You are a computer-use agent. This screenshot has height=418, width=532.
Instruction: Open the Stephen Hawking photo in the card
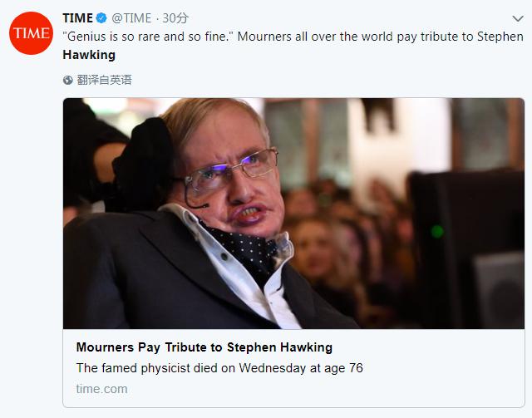293,213
